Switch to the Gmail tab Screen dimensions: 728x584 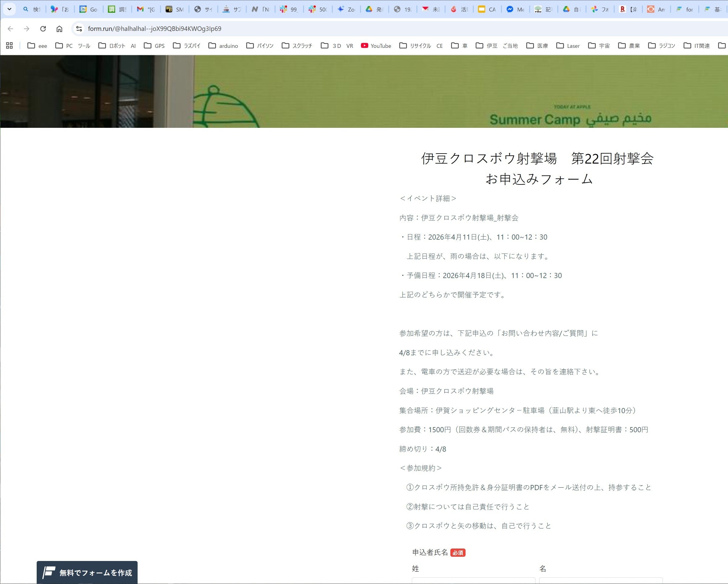146,9
